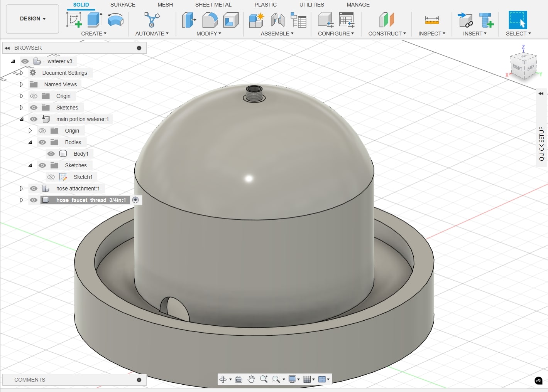Click the Offset Plane construct icon
The height and width of the screenshot is (392, 548).
[387, 20]
